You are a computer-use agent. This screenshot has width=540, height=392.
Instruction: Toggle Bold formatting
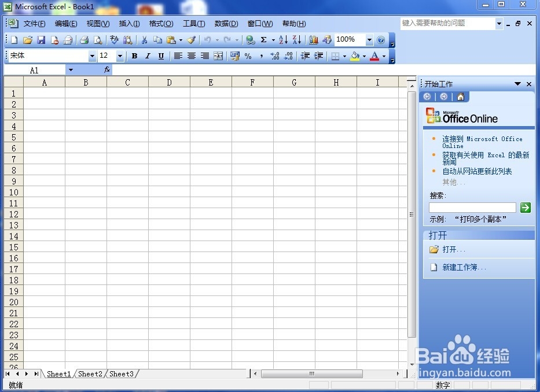134,56
